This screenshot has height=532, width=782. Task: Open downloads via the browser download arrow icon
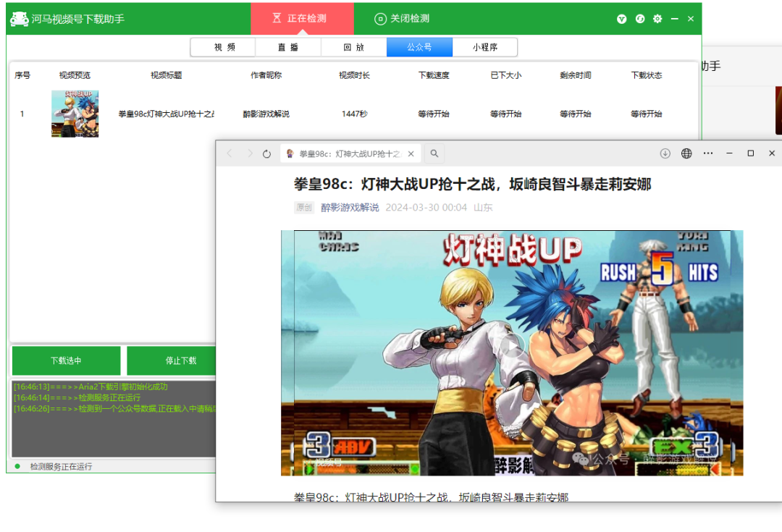coord(665,153)
